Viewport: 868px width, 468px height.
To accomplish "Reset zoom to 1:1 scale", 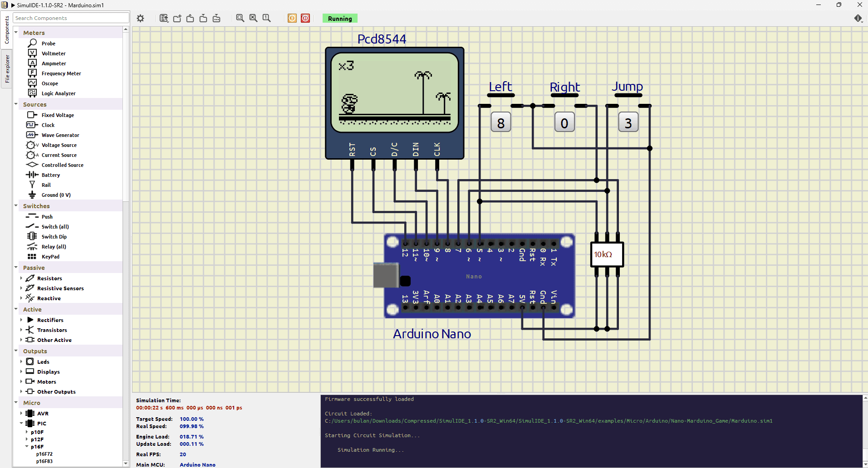I will (267, 18).
